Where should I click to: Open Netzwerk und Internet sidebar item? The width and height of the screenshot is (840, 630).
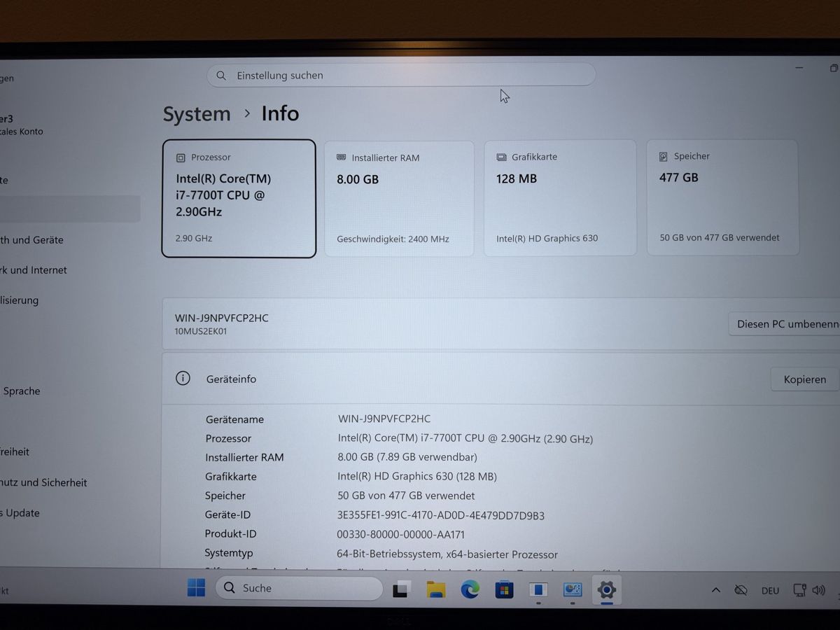pos(34,270)
